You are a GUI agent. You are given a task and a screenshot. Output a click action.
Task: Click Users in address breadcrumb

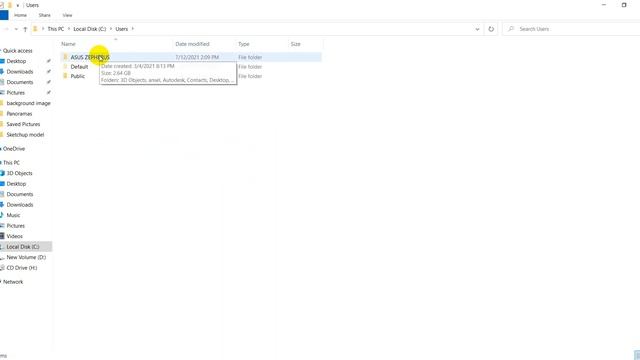(x=122, y=29)
